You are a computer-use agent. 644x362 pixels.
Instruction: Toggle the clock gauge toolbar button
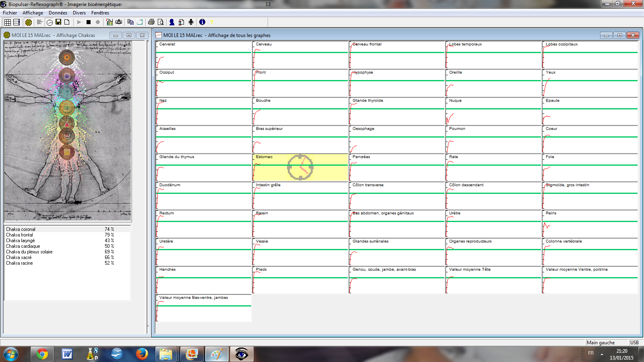point(50,22)
